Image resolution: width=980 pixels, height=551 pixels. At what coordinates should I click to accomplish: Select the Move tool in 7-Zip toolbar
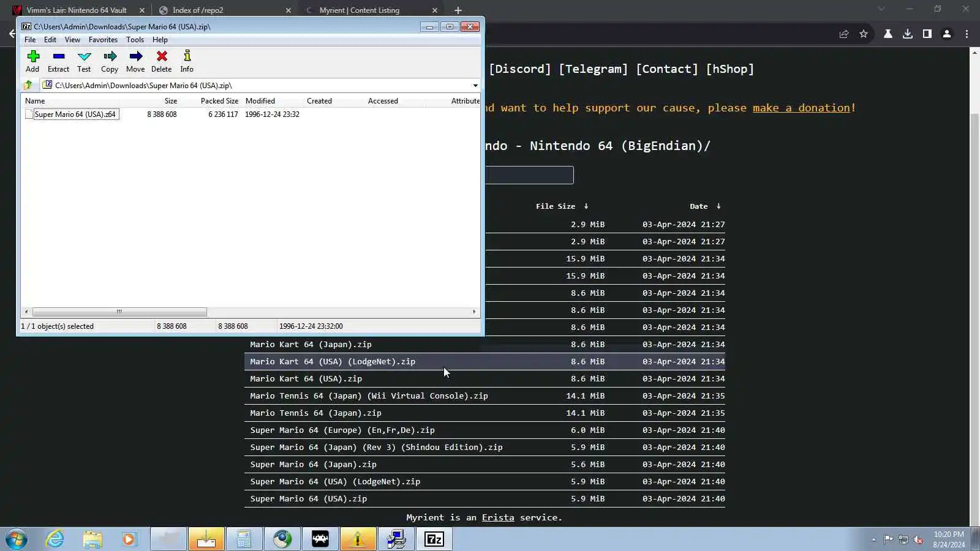pyautogui.click(x=135, y=61)
